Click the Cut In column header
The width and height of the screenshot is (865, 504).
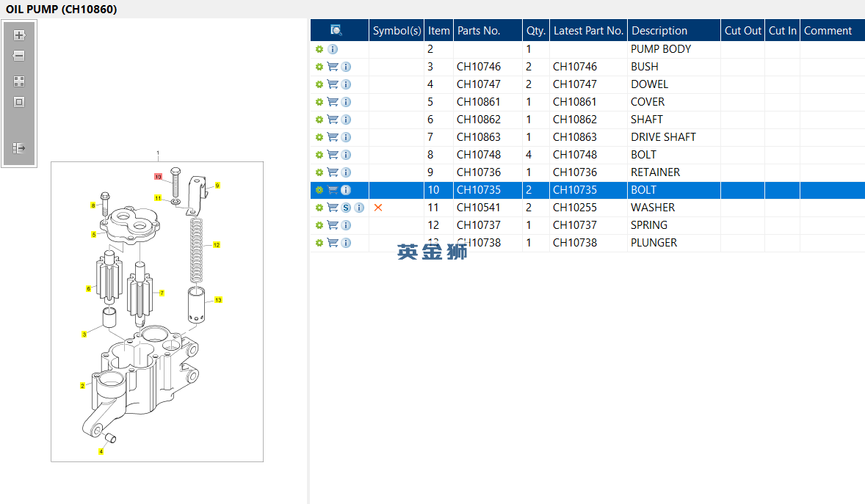782,30
